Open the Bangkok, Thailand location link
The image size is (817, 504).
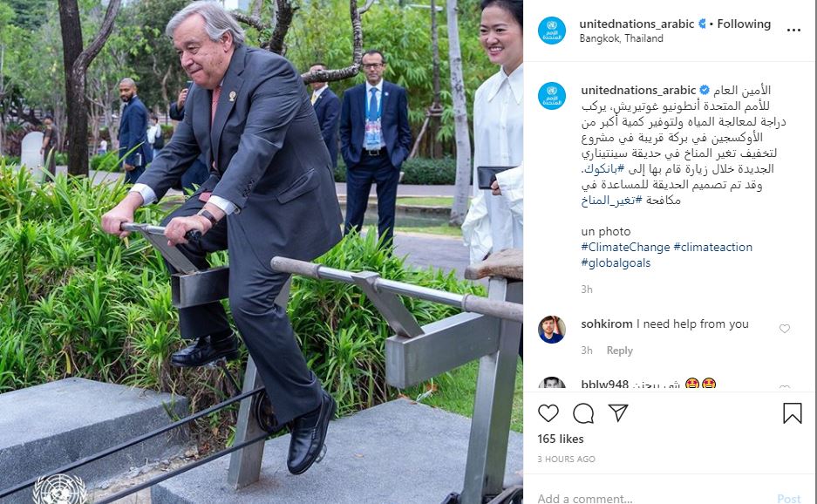pyautogui.click(x=621, y=38)
